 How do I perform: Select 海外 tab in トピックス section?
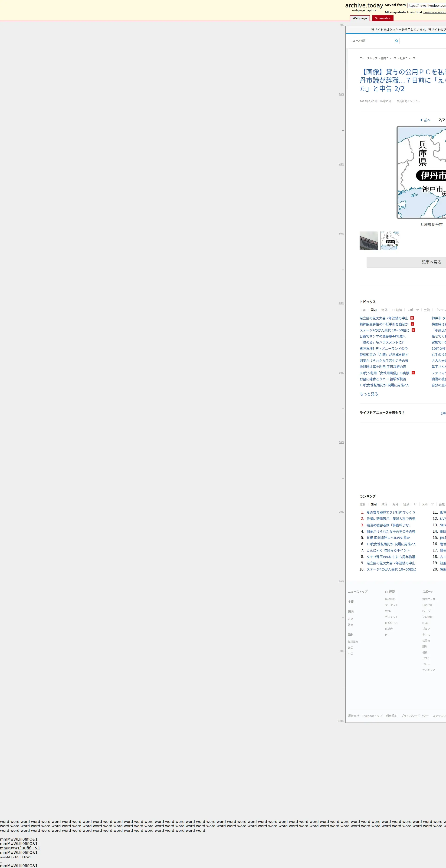click(x=384, y=310)
